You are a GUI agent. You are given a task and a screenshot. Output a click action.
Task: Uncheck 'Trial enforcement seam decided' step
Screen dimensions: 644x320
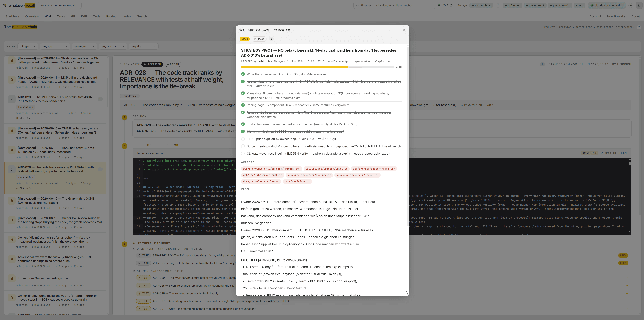[243, 124]
